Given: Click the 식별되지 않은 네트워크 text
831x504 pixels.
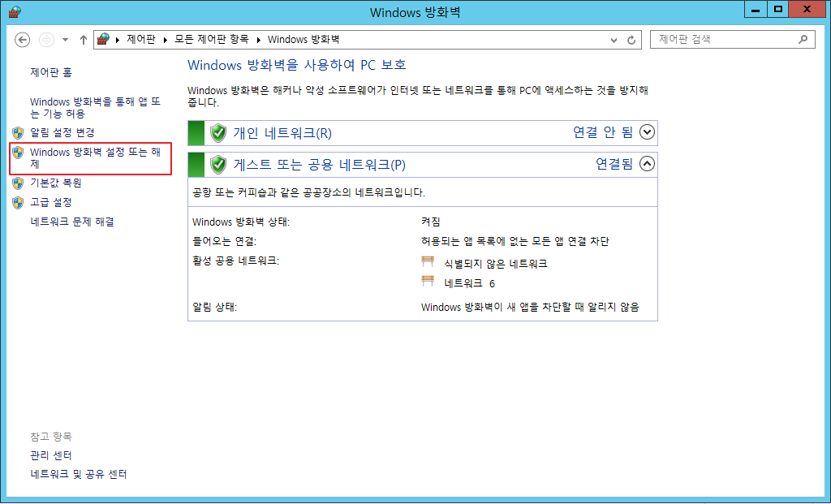Looking at the screenshot, I should 496,264.
